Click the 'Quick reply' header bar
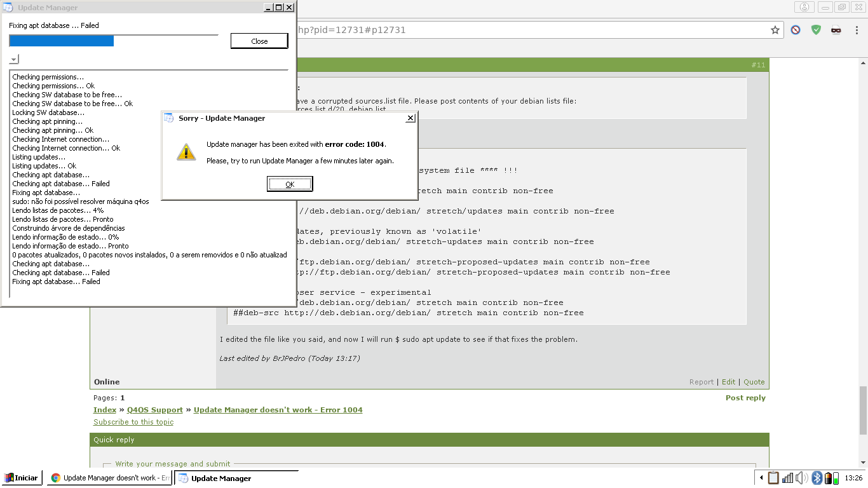868x488 pixels. [430, 440]
